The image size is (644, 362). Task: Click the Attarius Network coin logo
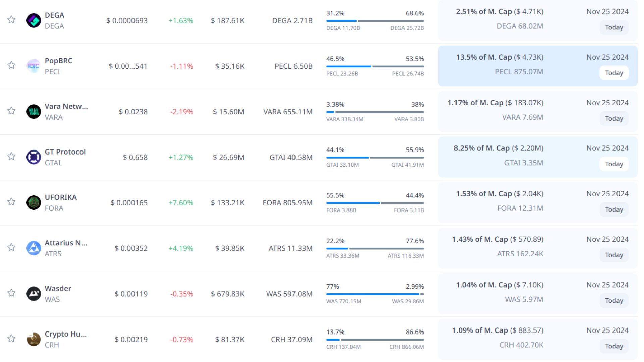[34, 248]
